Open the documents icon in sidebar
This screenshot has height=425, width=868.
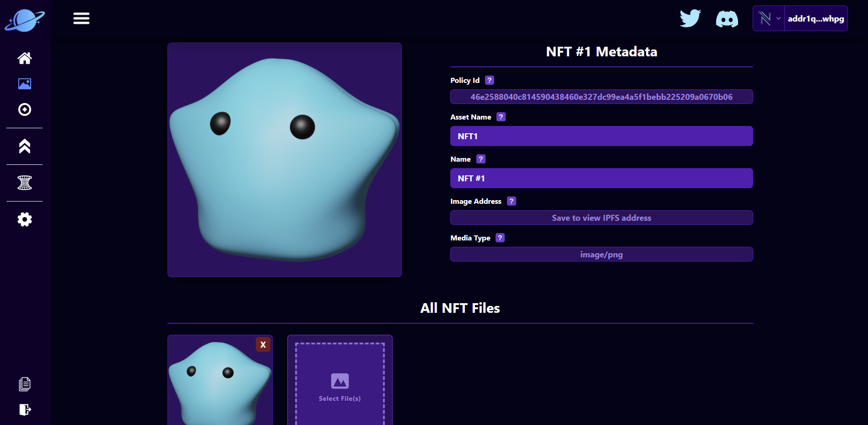[x=25, y=384]
